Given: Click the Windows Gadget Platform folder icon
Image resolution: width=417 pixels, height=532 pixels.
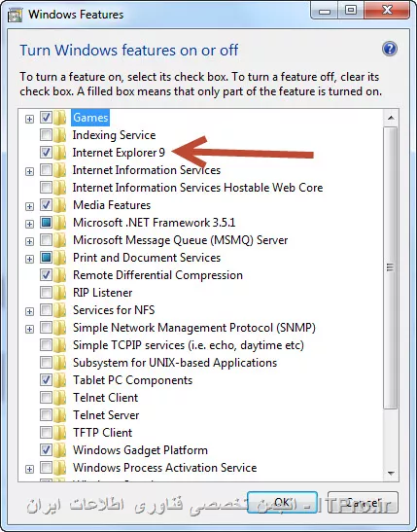Looking at the screenshot, I should click(x=59, y=450).
